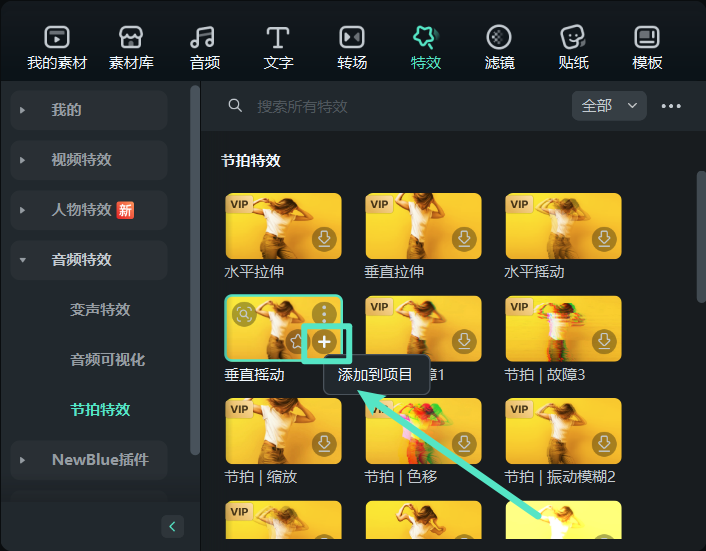
Task: Download the 水平摇动 effect
Action: pyautogui.click(x=604, y=239)
